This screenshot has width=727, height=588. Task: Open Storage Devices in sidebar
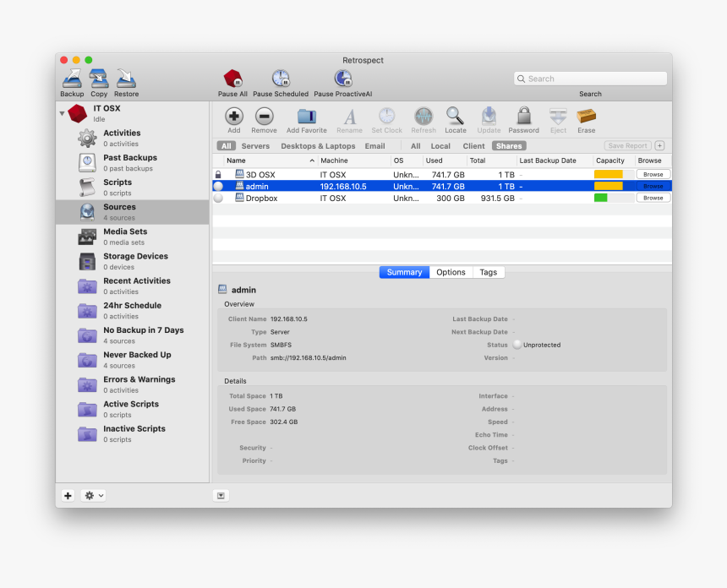(x=133, y=261)
